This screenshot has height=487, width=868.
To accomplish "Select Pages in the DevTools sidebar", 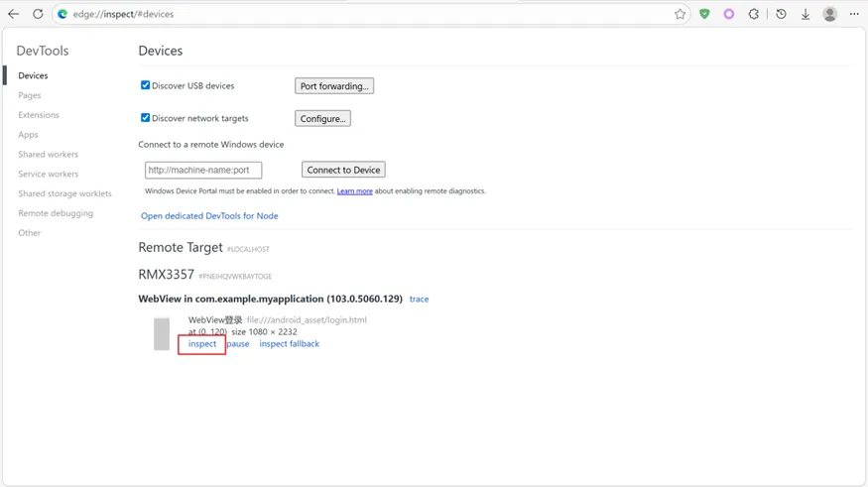I will [x=30, y=95].
